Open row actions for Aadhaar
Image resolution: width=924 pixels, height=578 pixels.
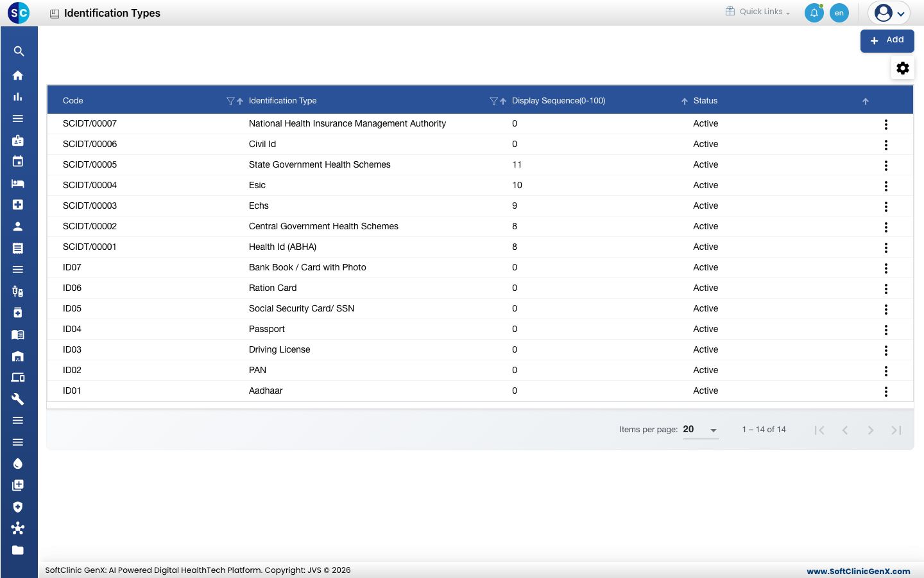pos(886,392)
